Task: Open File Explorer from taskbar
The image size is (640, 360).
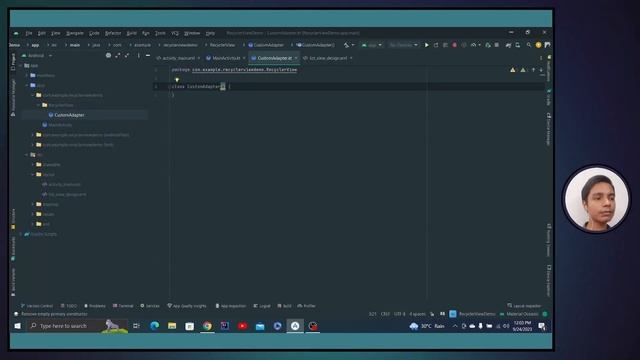Action: click(172, 326)
